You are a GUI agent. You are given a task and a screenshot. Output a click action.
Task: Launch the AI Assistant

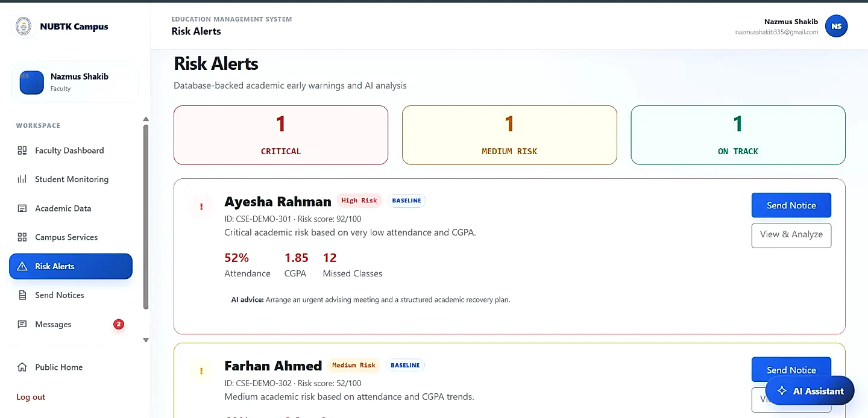810,391
